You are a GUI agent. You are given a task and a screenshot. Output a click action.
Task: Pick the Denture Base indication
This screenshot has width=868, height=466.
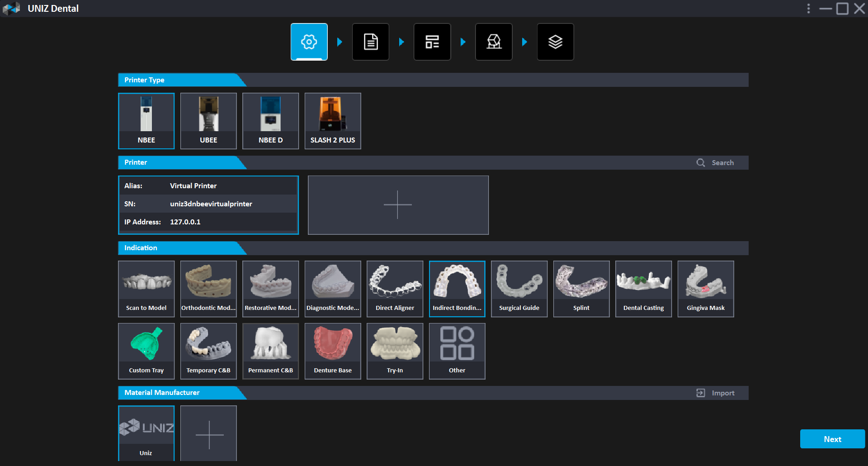(x=333, y=351)
